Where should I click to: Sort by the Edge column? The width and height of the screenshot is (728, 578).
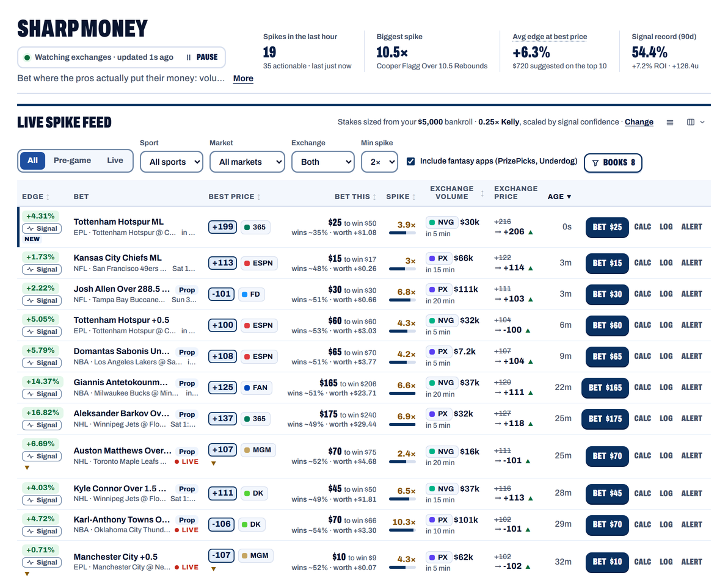point(36,197)
